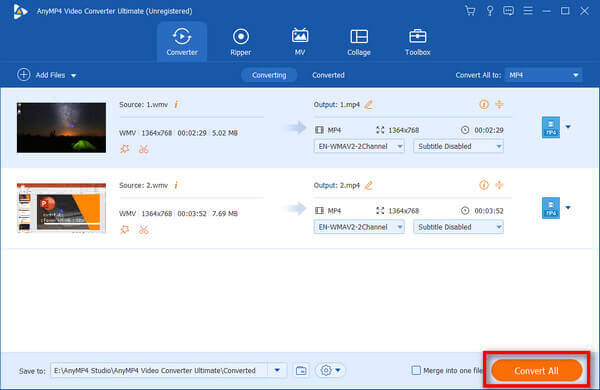Click the MP4 format icon for 2.mp4
The width and height of the screenshot is (600, 390).
click(x=551, y=208)
